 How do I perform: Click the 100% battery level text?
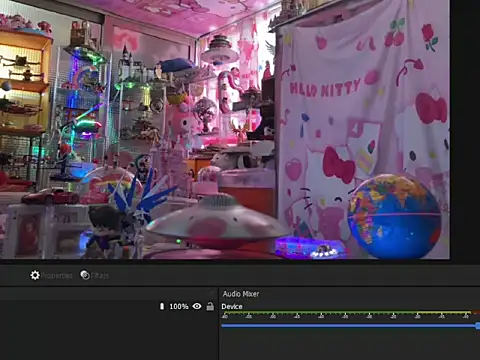tap(179, 306)
